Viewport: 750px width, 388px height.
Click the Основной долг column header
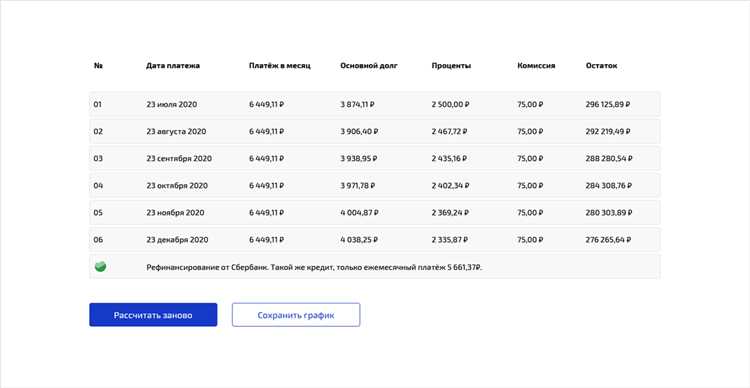click(x=369, y=66)
